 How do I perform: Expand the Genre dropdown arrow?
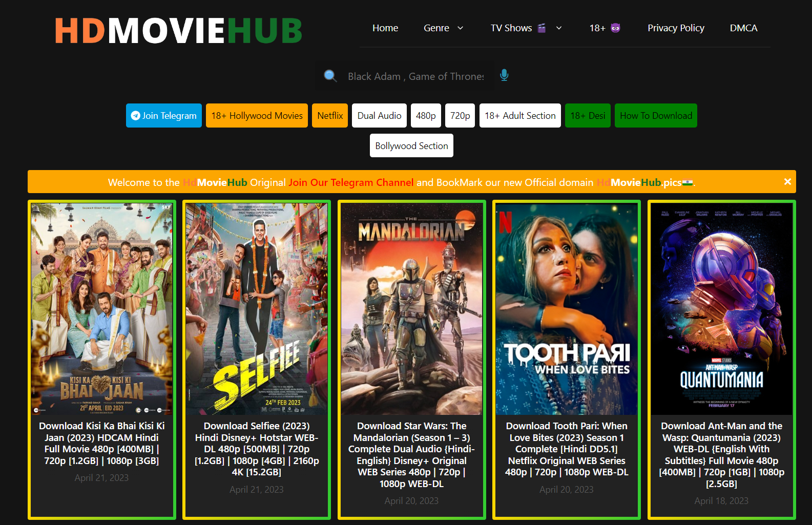point(460,28)
